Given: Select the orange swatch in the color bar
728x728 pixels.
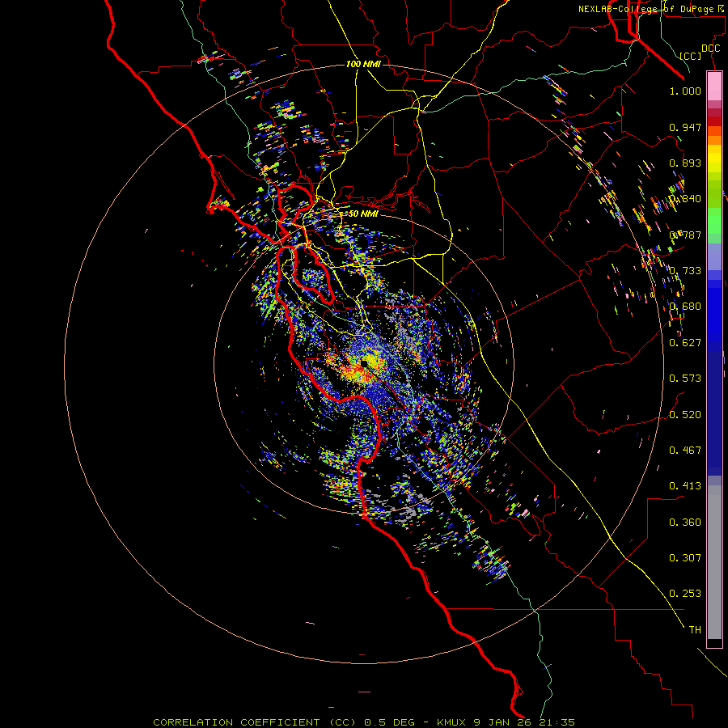Looking at the screenshot, I should click(714, 140).
